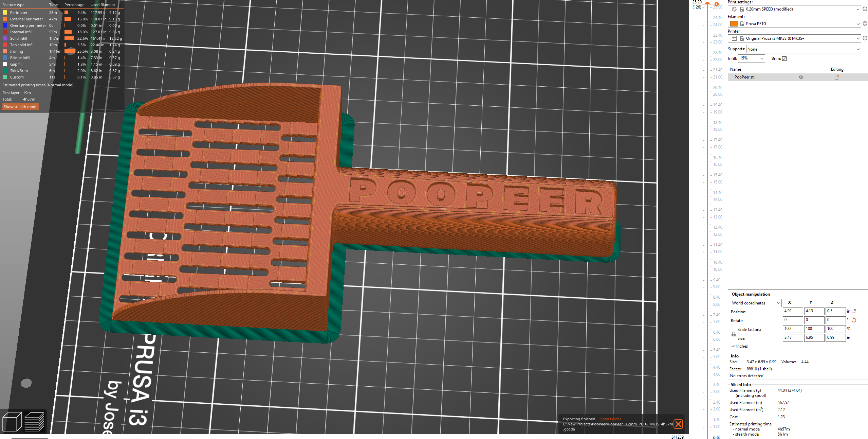Open printer settings gear beside MK3S preset

pyautogui.click(x=865, y=38)
